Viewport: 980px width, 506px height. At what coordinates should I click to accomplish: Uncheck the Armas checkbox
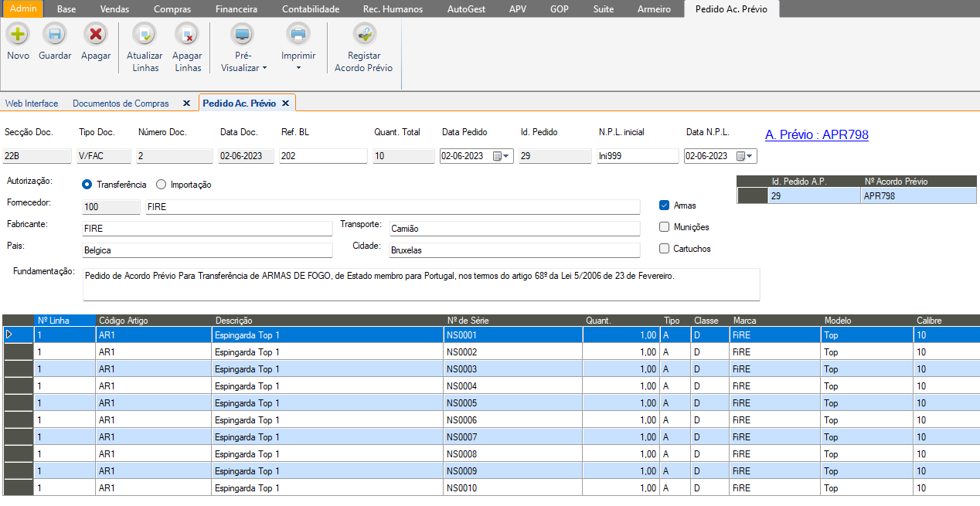pos(664,205)
